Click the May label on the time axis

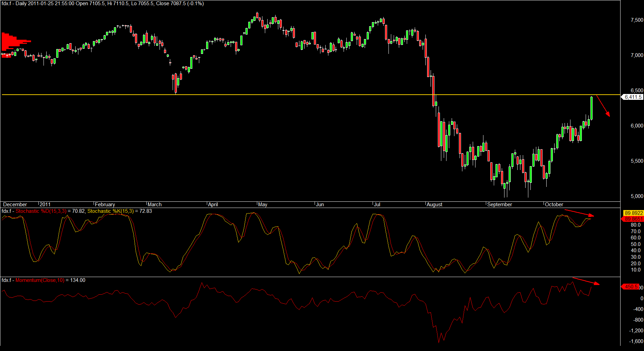tap(263, 205)
